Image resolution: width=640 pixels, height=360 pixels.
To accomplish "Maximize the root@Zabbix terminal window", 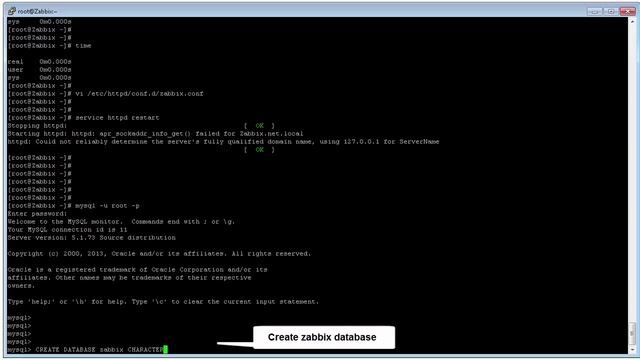I will (611, 11).
